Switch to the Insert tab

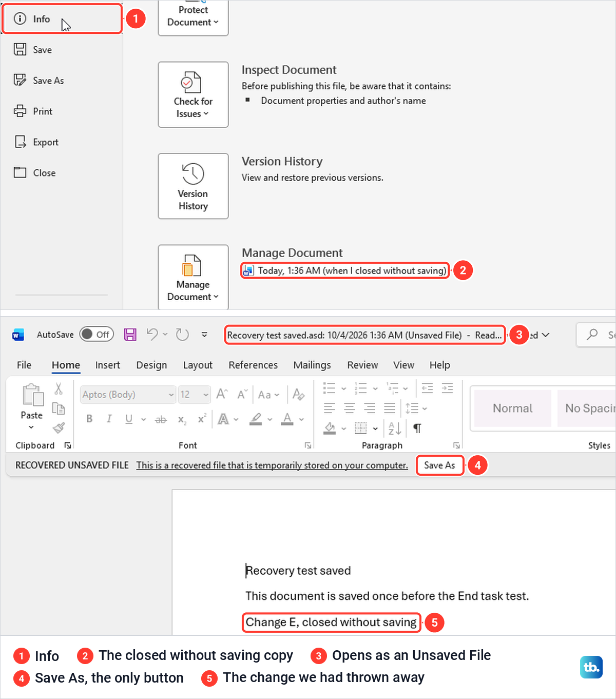108,365
